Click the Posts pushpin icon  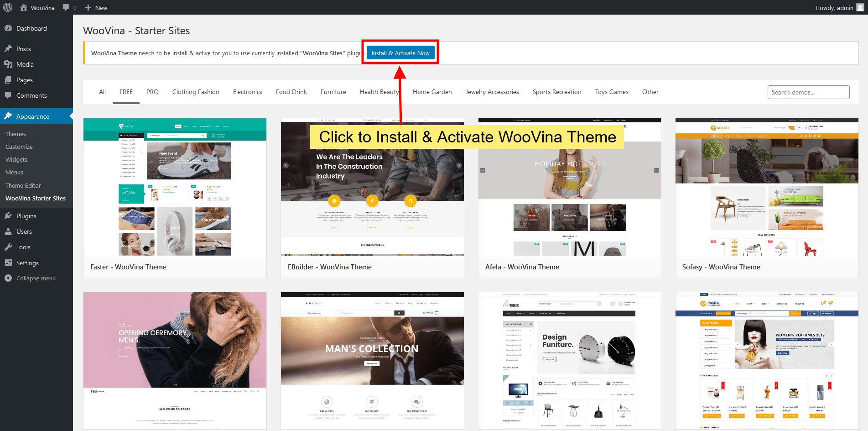pyautogui.click(x=8, y=49)
